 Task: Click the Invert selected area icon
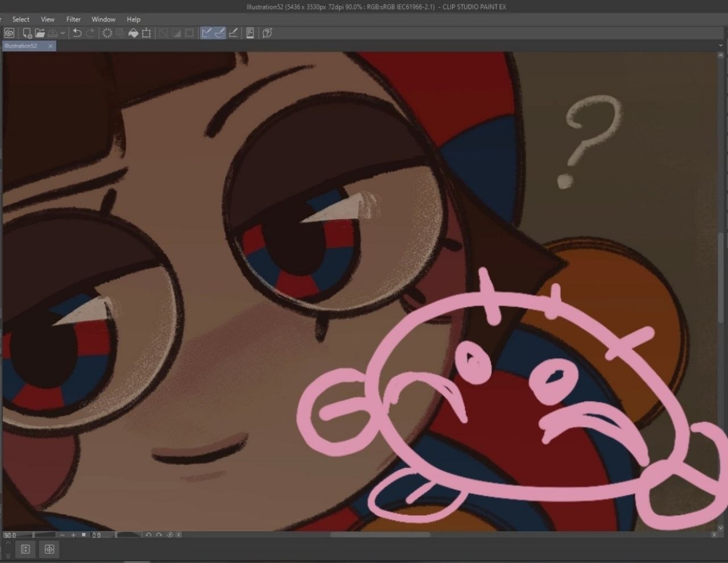point(176,33)
